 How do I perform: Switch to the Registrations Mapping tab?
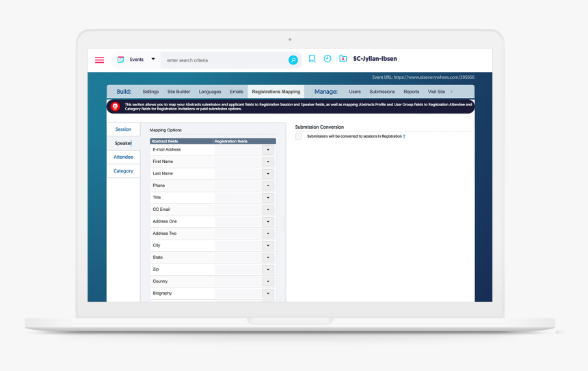click(276, 92)
